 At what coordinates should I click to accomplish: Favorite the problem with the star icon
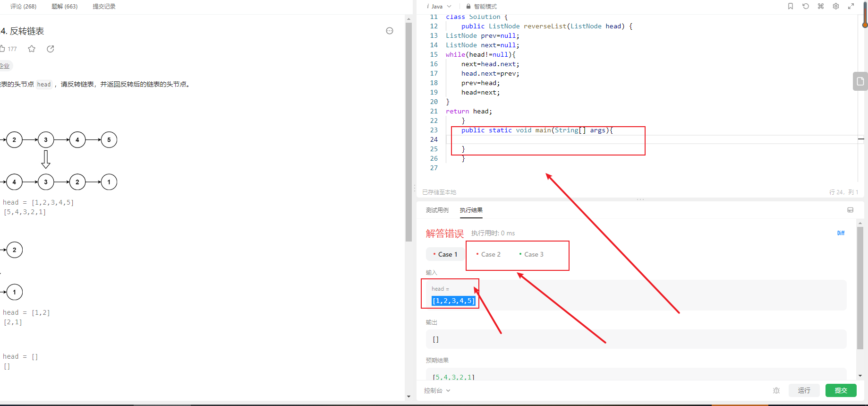tap(32, 49)
